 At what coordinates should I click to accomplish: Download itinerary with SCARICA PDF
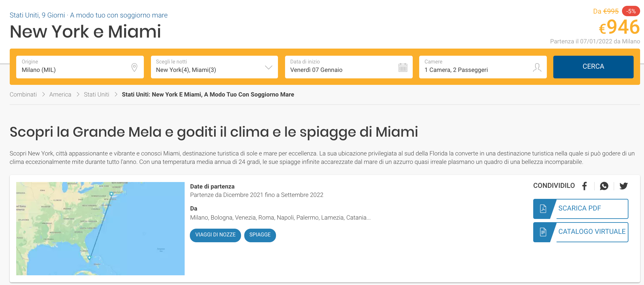point(581,209)
